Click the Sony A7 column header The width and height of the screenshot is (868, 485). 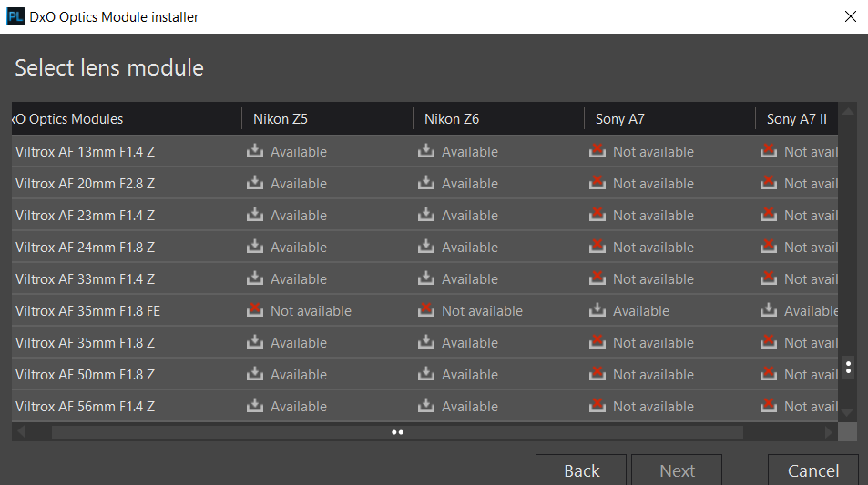[669, 118]
